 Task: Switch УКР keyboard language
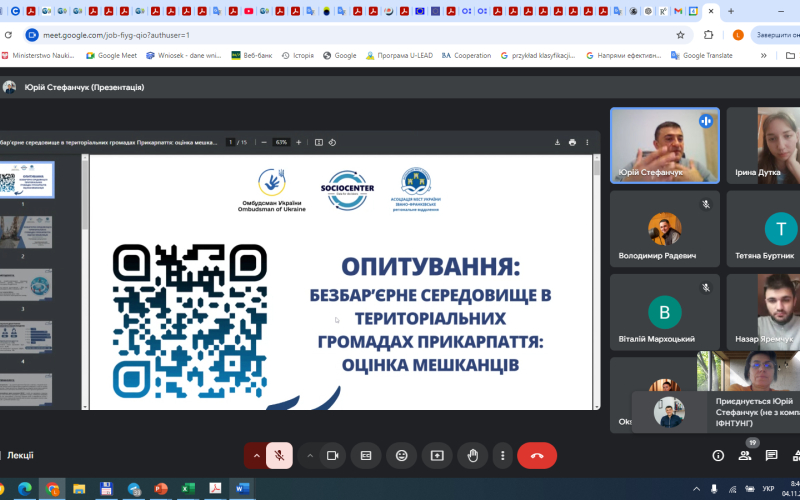click(x=768, y=488)
